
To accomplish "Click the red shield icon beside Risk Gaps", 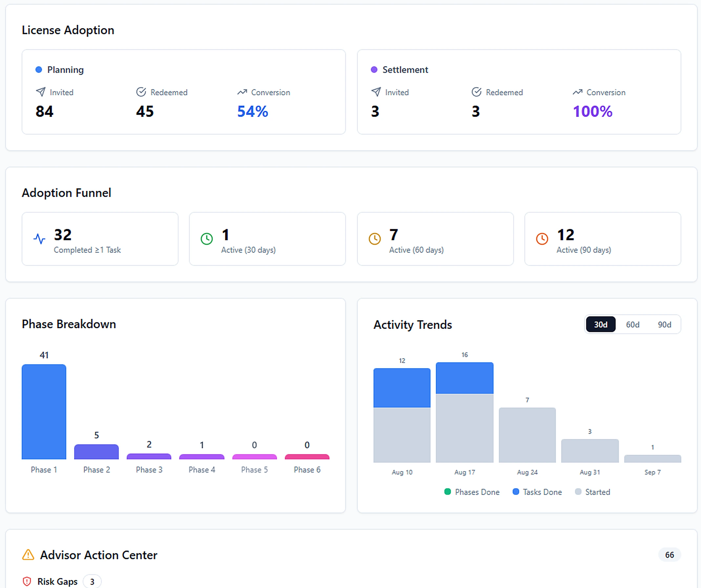I will (x=27, y=581).
